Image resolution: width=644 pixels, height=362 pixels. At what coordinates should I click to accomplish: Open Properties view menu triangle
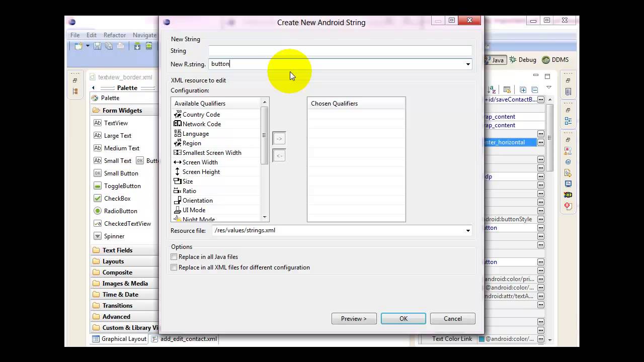pos(549,88)
